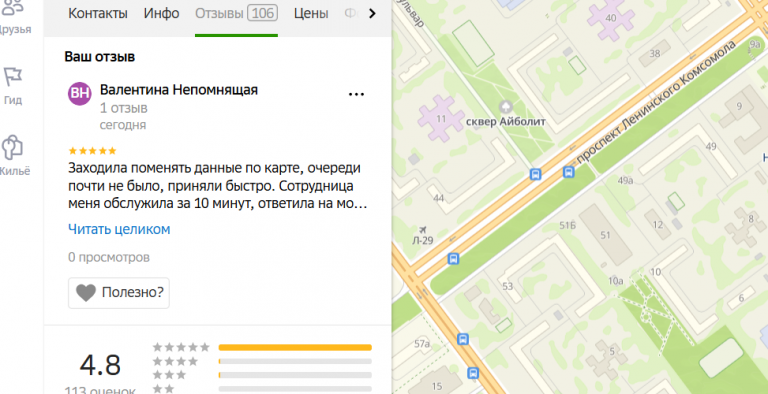Image resolution: width=768 pixels, height=394 pixels.
Task: Switch to the Цены tab
Action: [311, 13]
